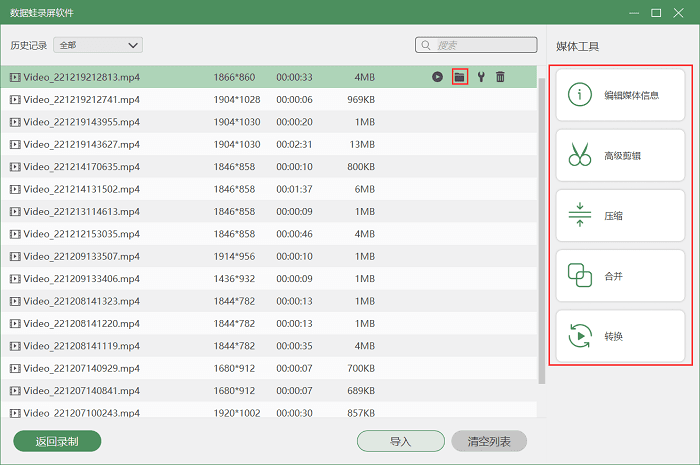
Task: Click the 返回录制 button
Action: 57,441
